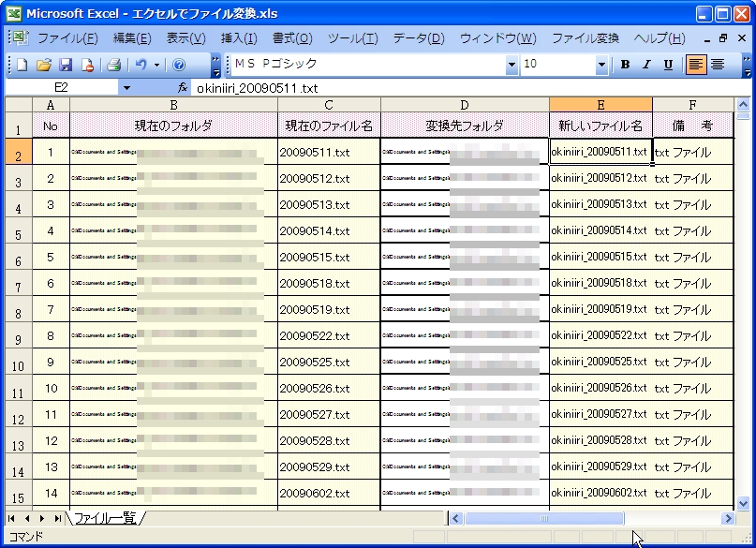Undo the last action
This screenshot has height=548, width=756.
pos(140,65)
